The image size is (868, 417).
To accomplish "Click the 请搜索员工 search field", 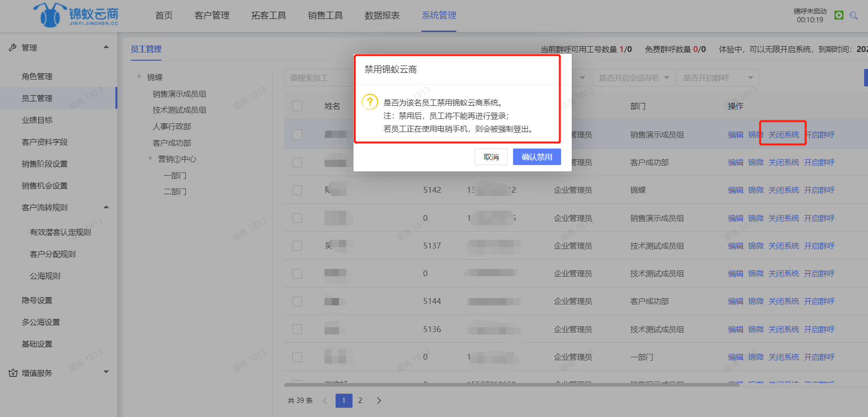I will (x=319, y=78).
